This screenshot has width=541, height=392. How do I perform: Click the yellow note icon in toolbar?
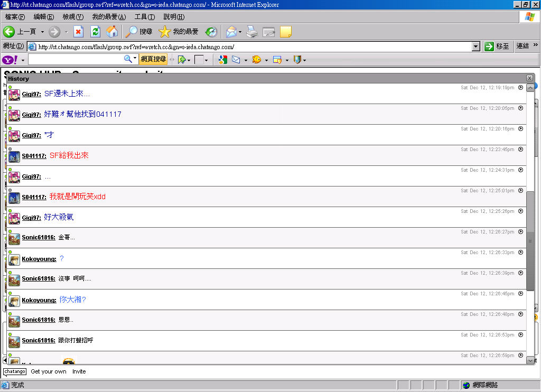pos(285,32)
